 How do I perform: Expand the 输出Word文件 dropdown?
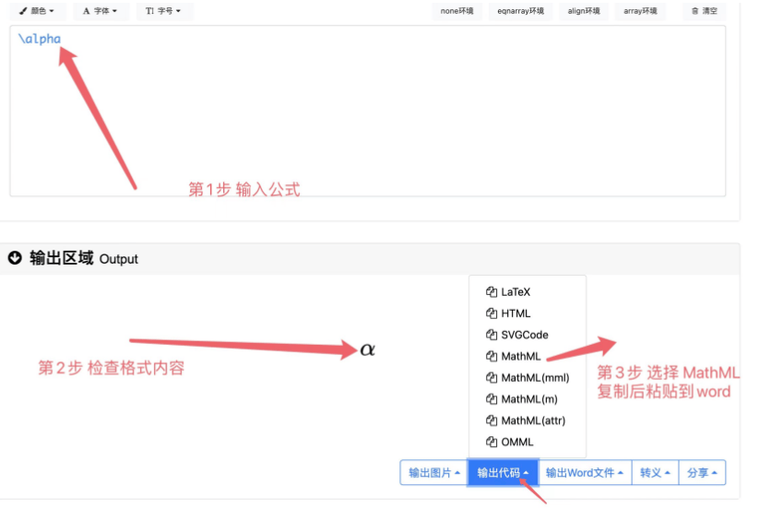pyautogui.click(x=585, y=473)
